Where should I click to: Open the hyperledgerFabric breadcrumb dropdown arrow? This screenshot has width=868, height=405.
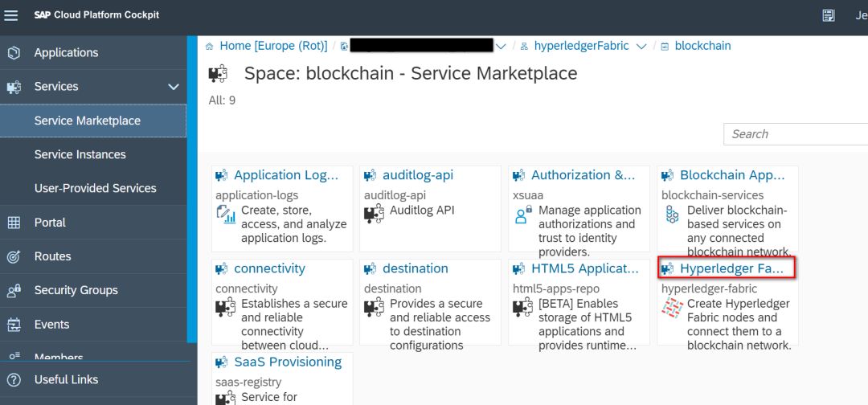(x=641, y=47)
